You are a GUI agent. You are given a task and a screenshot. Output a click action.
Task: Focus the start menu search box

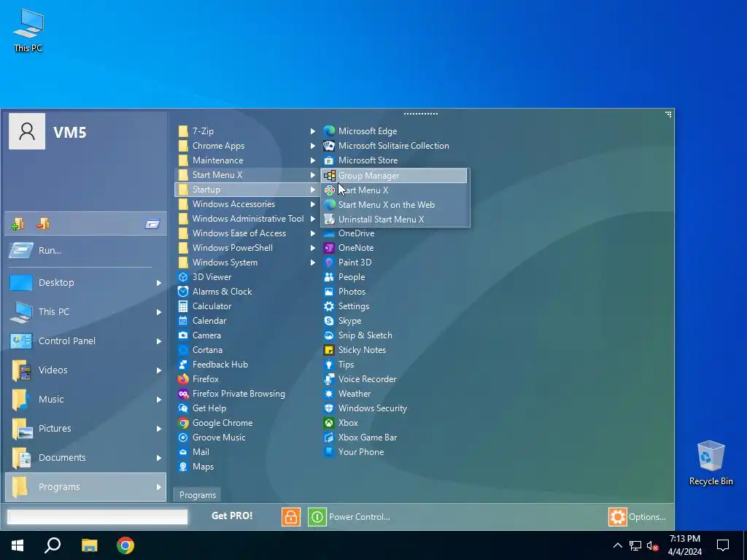point(97,517)
